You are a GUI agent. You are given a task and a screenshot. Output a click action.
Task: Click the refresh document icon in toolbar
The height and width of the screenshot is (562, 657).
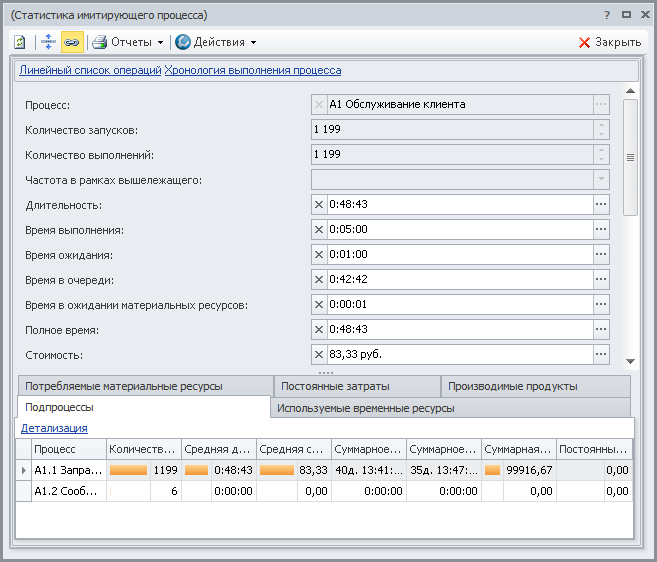[20, 42]
